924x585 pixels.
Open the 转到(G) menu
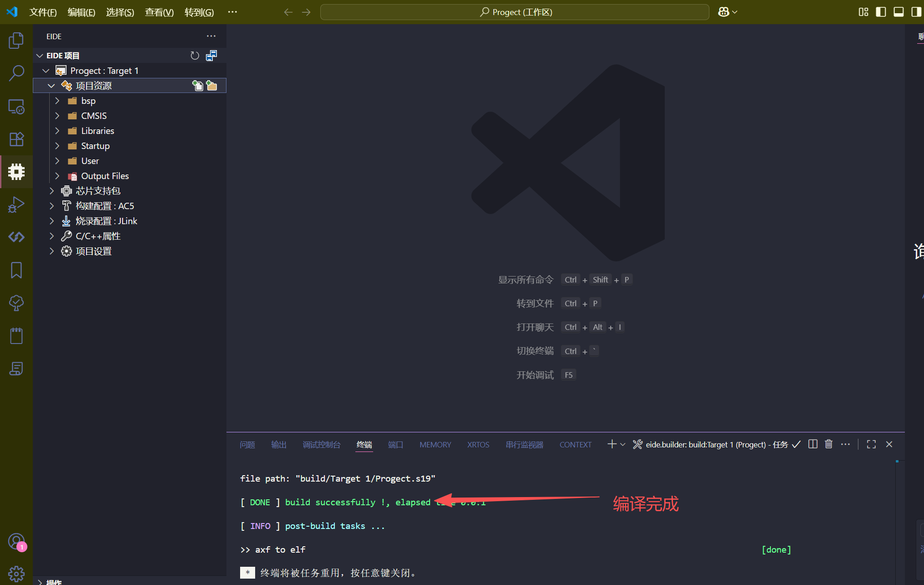point(199,12)
